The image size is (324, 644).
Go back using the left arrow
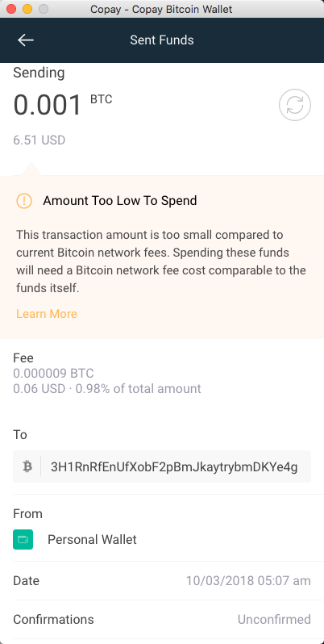26,40
